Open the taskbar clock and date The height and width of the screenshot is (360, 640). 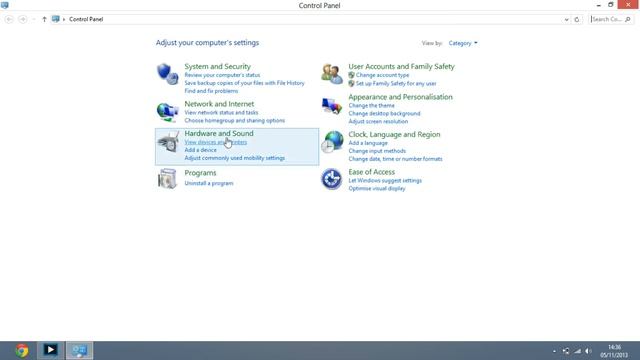click(x=614, y=351)
